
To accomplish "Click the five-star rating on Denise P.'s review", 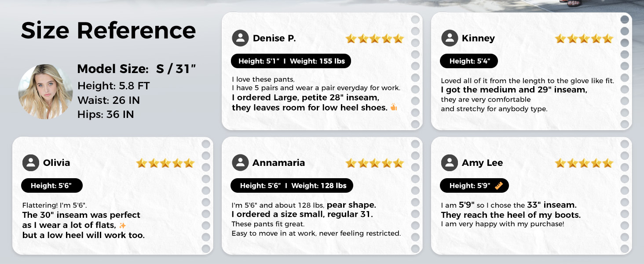I will 374,39.
